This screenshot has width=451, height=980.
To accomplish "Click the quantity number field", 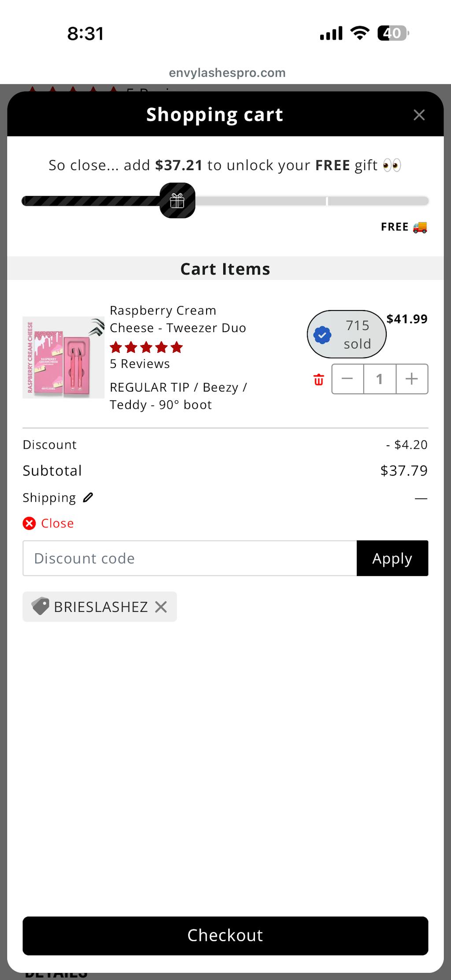I will [379, 379].
